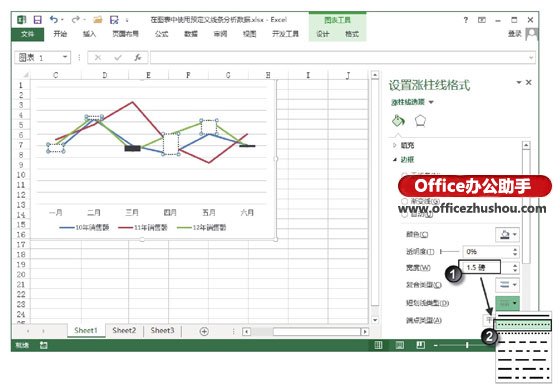
Task: Select the Fill & Line paint bucket icon
Action: coord(398,121)
